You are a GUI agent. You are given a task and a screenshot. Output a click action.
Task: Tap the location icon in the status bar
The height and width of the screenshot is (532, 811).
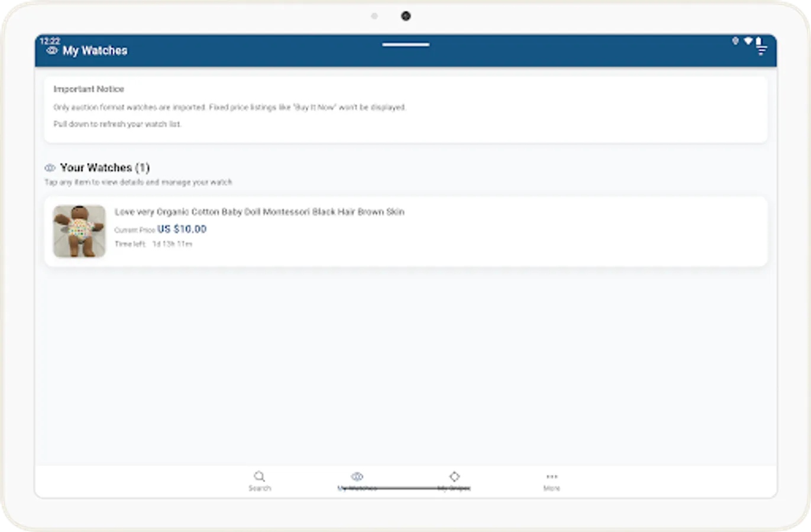pyautogui.click(x=736, y=40)
